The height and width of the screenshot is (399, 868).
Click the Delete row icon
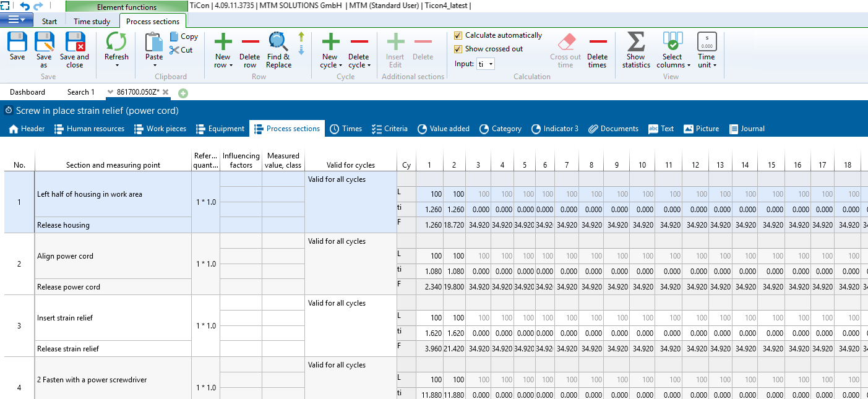coord(250,42)
